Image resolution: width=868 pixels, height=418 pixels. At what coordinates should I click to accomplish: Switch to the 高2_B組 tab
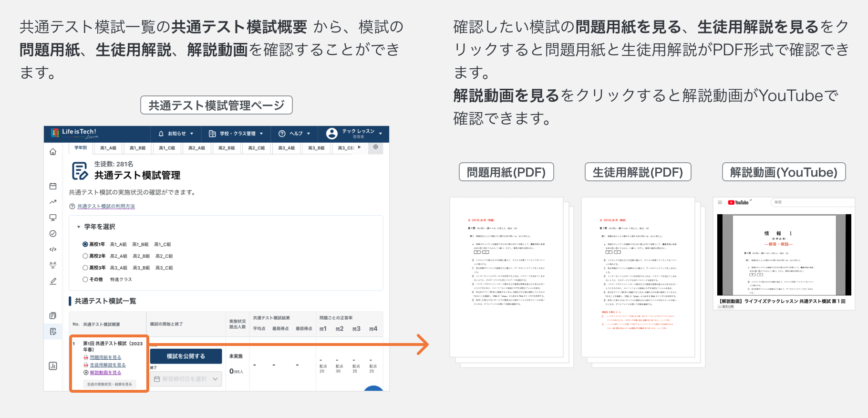point(227,148)
